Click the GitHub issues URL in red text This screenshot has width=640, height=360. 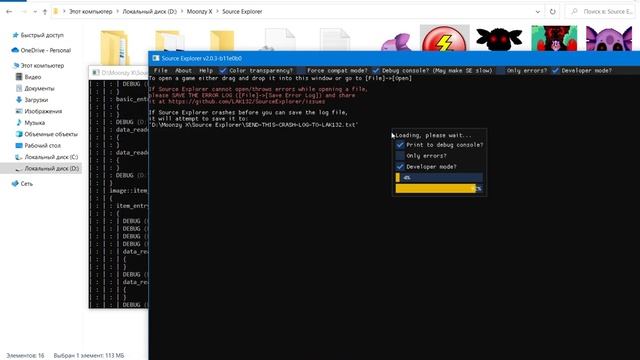click(x=247, y=102)
